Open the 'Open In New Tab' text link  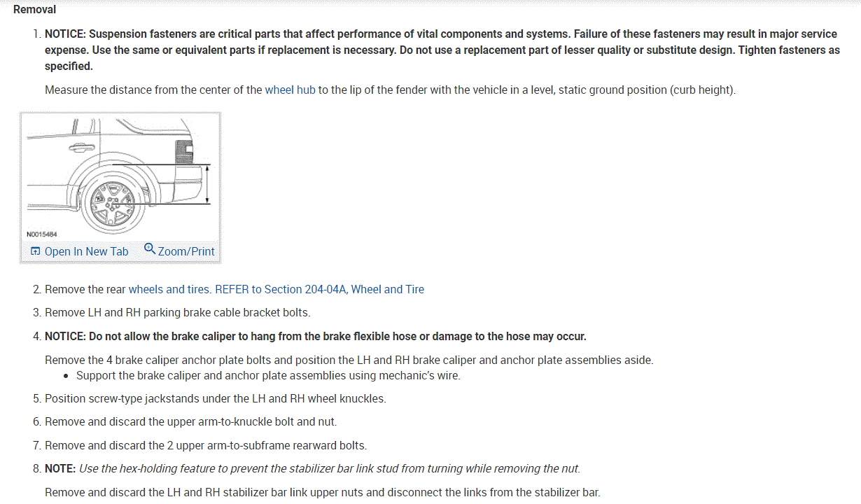86,251
